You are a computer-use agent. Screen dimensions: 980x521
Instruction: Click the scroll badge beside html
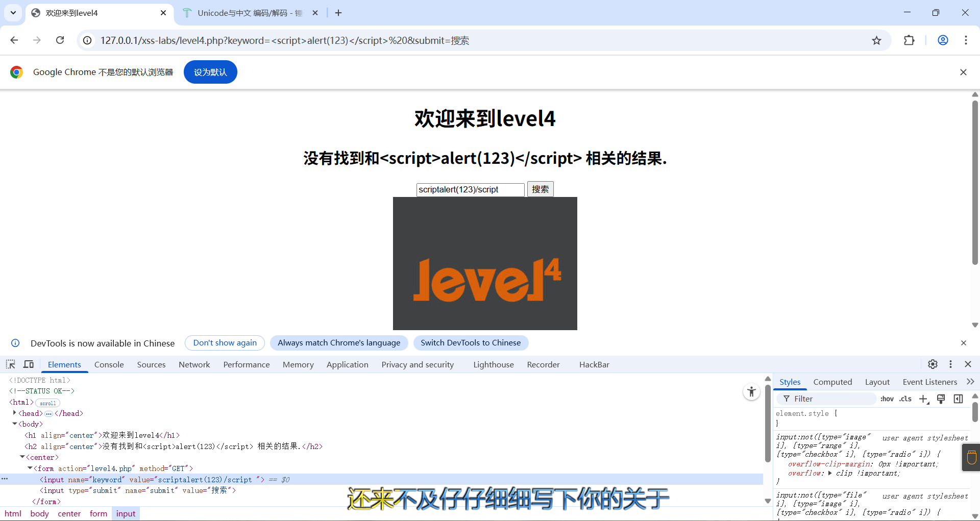[48, 403]
